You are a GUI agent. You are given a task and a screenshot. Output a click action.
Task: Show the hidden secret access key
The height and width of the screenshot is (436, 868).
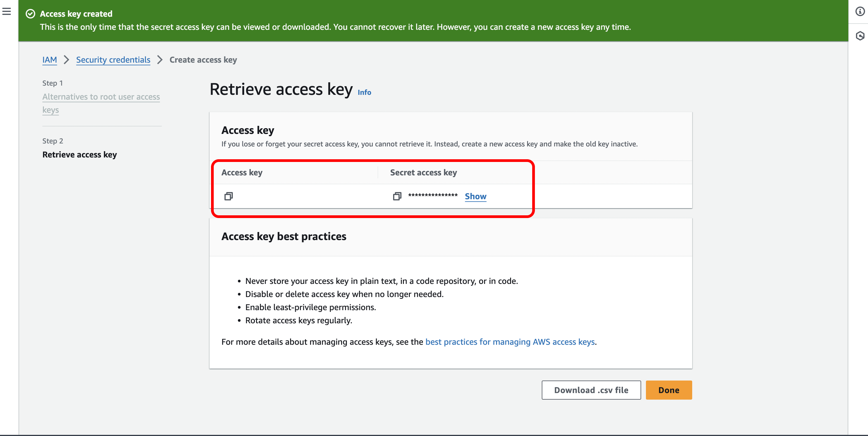coord(475,196)
